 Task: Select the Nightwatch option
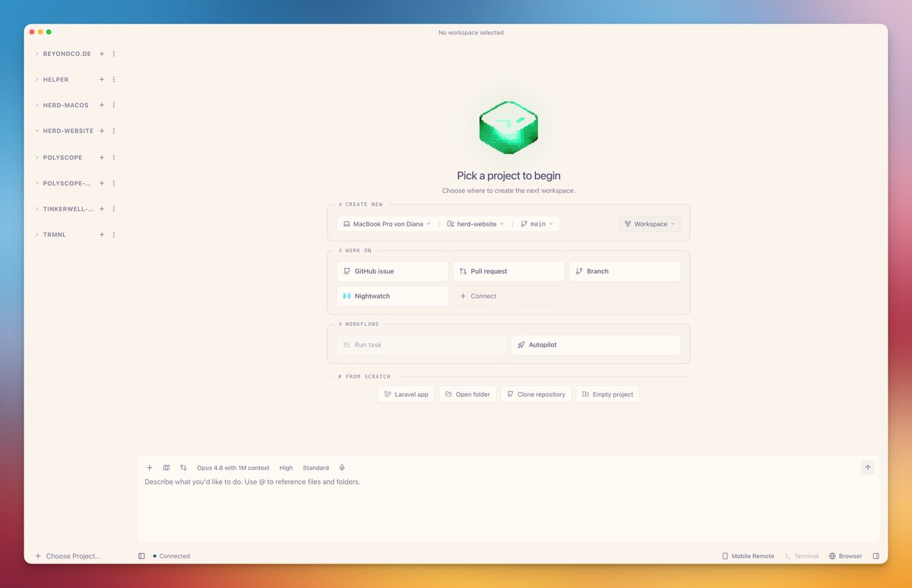[x=393, y=296]
